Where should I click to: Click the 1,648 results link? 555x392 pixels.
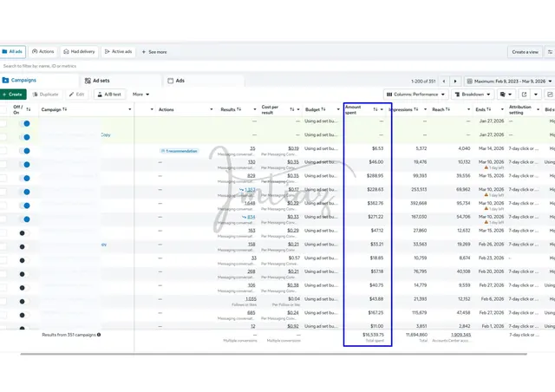coord(250,203)
